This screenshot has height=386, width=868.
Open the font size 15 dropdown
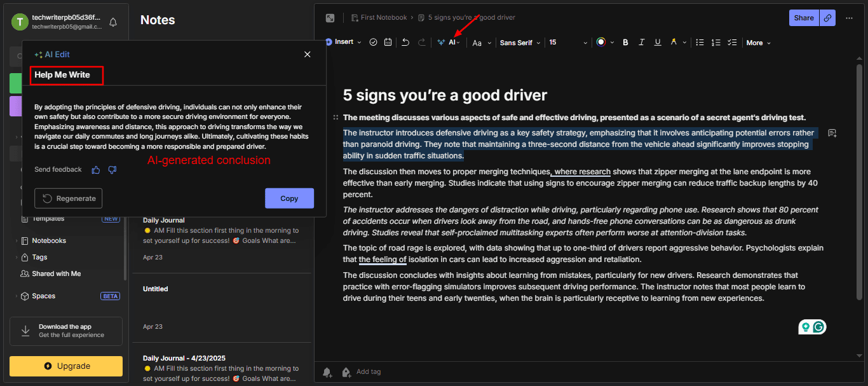point(568,43)
